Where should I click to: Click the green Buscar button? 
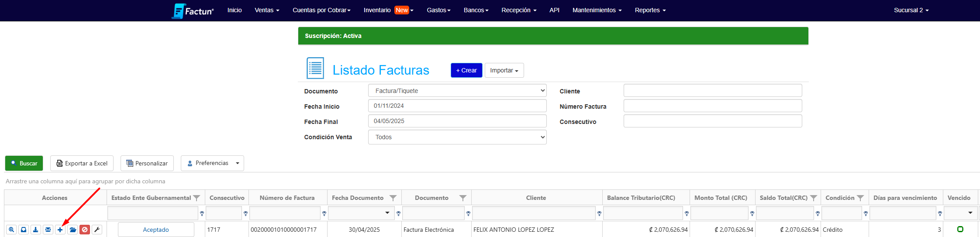tap(24, 163)
